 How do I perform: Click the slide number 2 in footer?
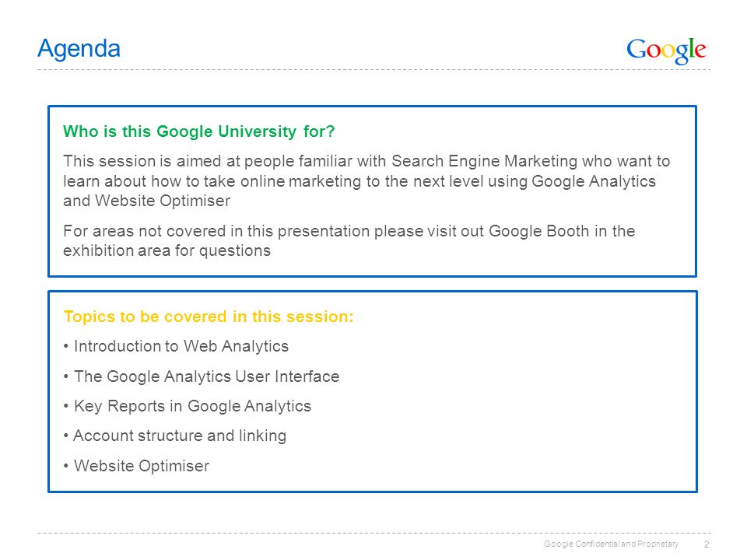[707, 544]
